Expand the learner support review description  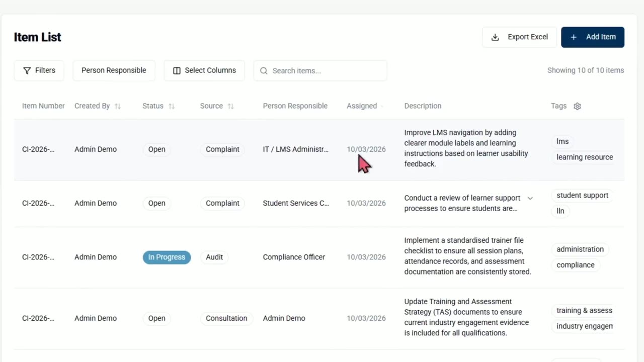[x=530, y=198]
